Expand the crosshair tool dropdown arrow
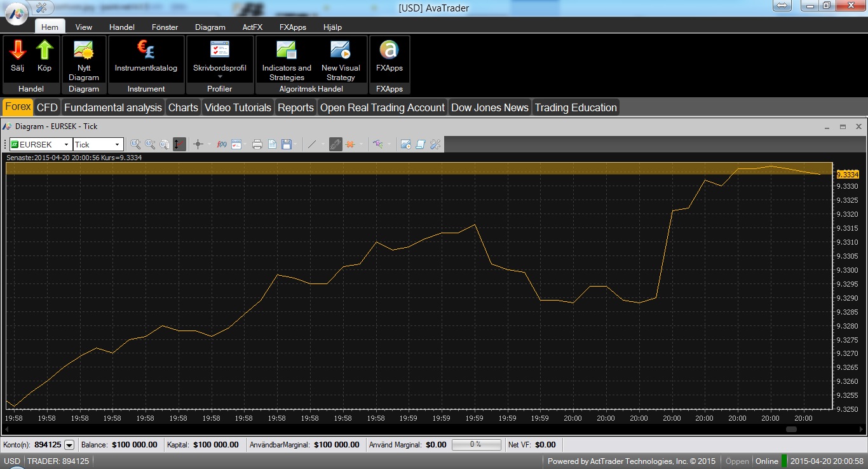868x469 pixels. point(209,144)
